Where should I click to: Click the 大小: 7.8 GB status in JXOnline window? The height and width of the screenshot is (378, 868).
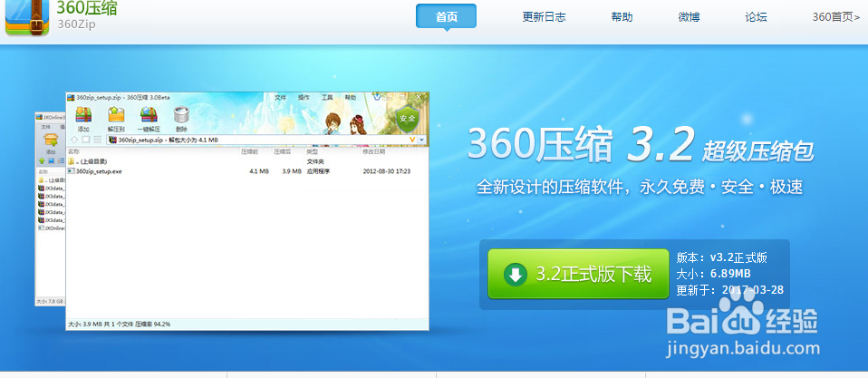coord(51,302)
